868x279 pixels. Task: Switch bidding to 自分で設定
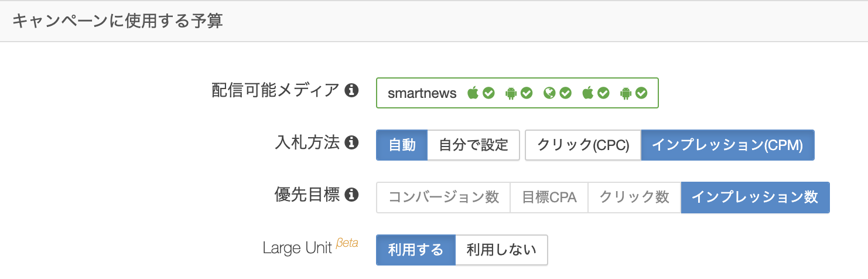point(473,145)
